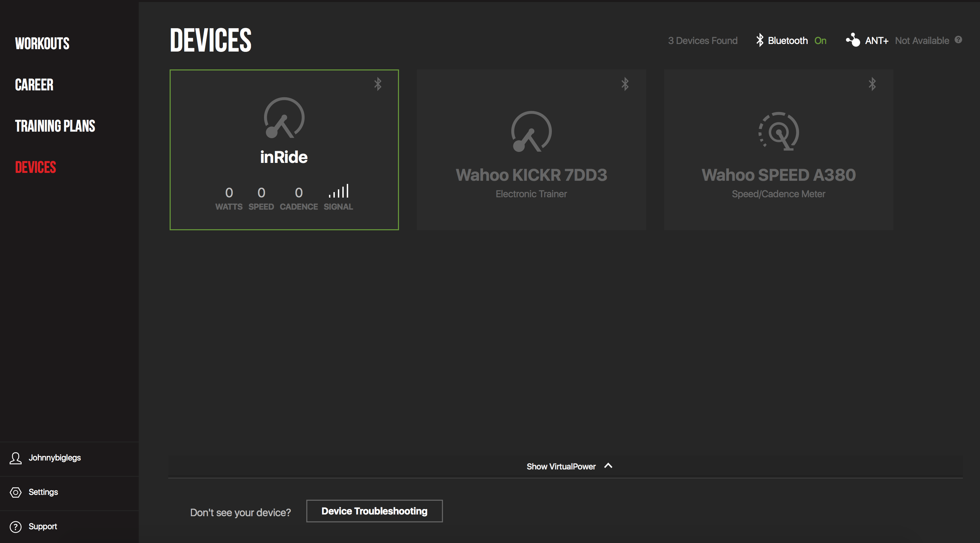Viewport: 980px width, 543px height.
Task: Click the inRide SIGNAL label
Action: [338, 207]
